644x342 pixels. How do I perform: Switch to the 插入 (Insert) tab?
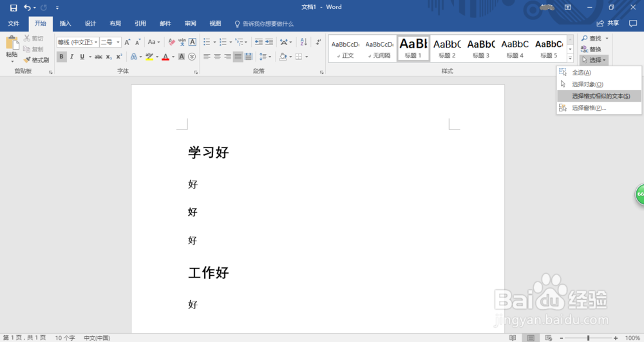click(65, 23)
